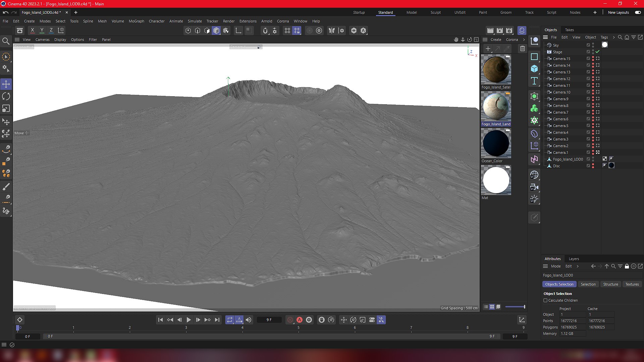Go to start of animation
Image resolution: width=644 pixels, height=362 pixels.
click(x=160, y=320)
